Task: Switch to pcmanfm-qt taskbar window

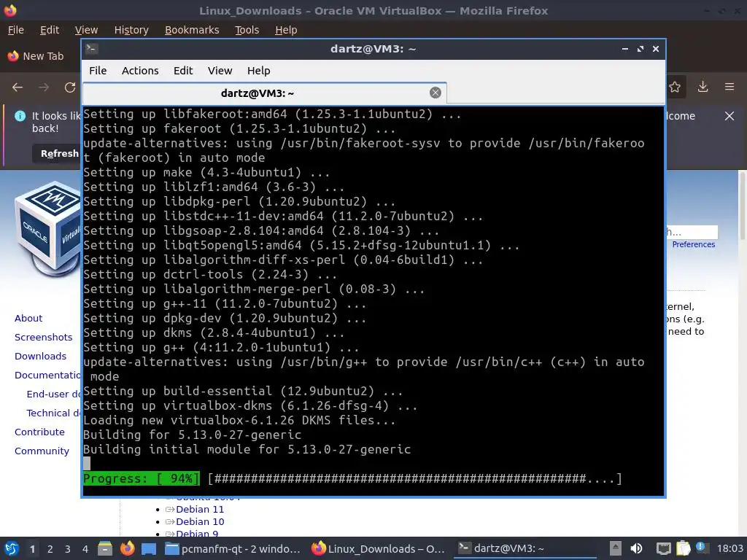Action: pyautogui.click(x=233, y=549)
